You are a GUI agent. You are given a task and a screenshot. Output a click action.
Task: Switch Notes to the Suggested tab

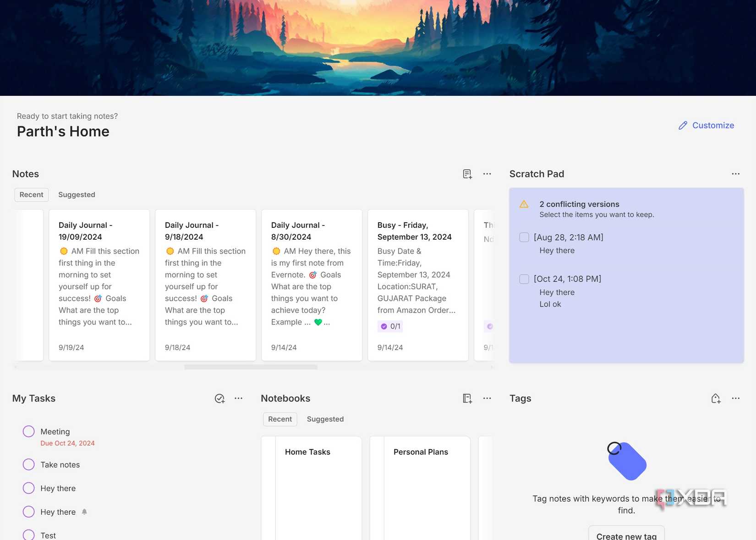click(x=77, y=194)
